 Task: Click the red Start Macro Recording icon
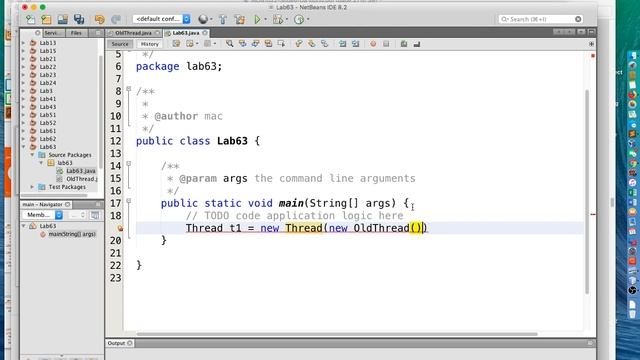click(x=373, y=44)
